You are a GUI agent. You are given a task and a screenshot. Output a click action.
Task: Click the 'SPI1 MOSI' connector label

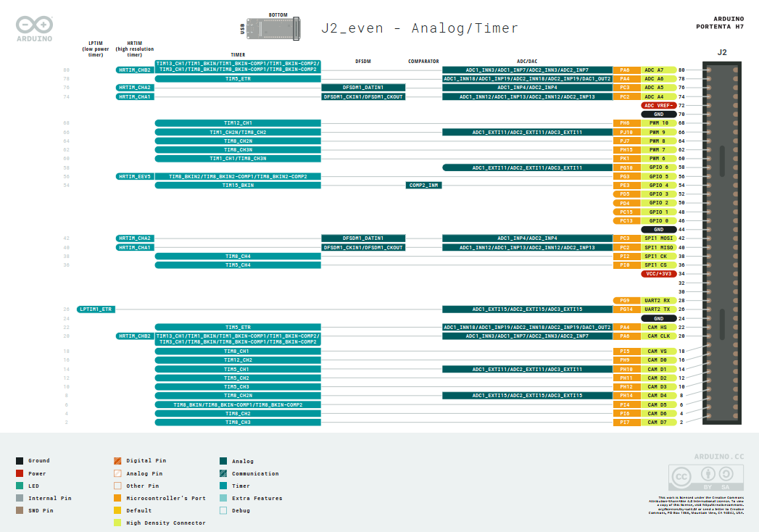(659, 238)
